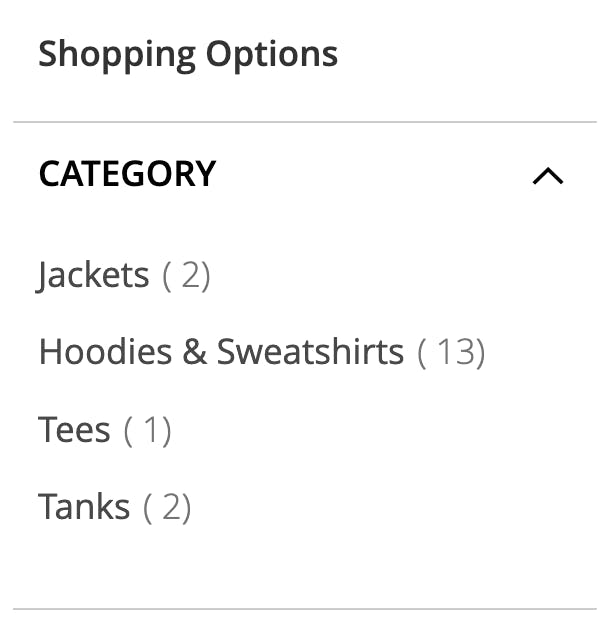Click the count of 1 beside Tees

point(147,431)
